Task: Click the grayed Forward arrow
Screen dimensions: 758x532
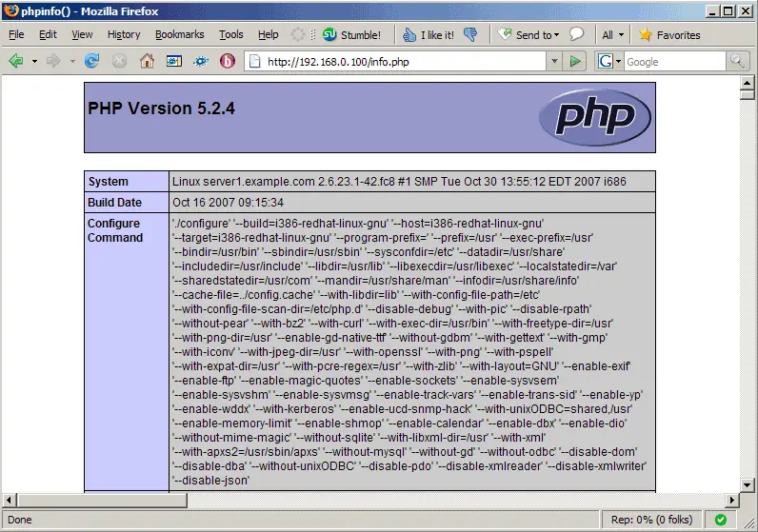Action: click(53, 61)
